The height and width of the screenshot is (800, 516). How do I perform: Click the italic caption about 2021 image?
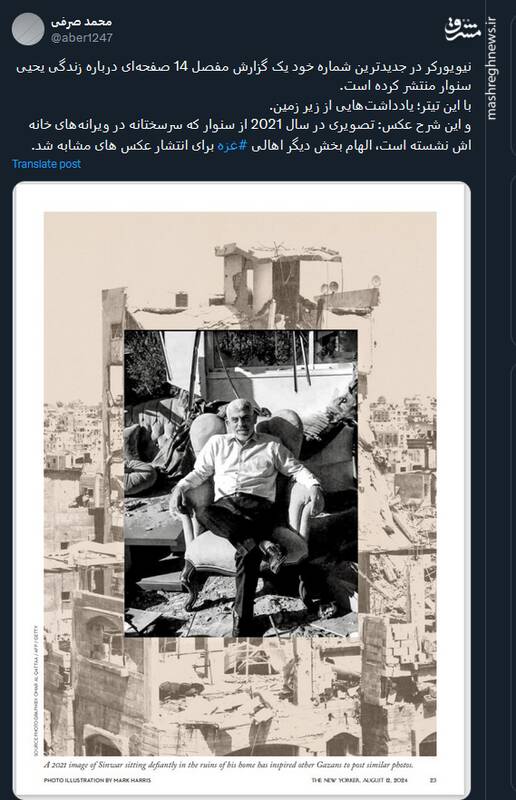[x=228, y=765]
